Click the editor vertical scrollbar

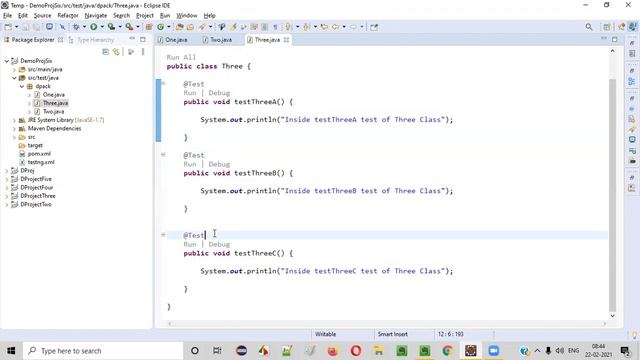tap(612, 195)
